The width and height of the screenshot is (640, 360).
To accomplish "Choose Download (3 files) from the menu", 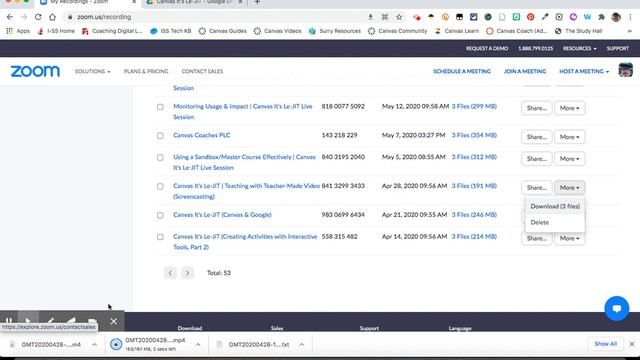I will (555, 207).
